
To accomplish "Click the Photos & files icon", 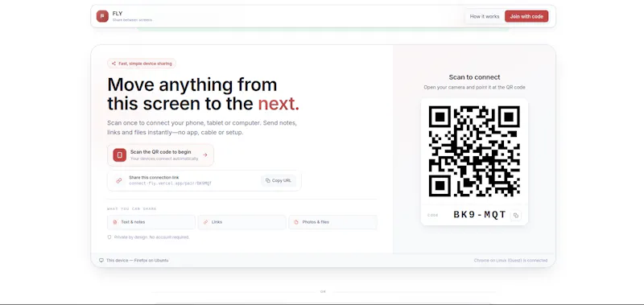I will (296, 222).
